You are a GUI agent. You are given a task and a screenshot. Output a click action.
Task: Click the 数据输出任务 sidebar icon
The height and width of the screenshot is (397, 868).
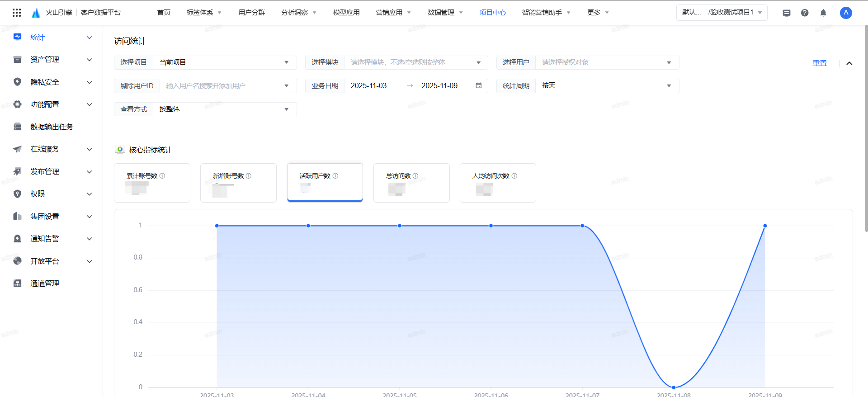18,127
